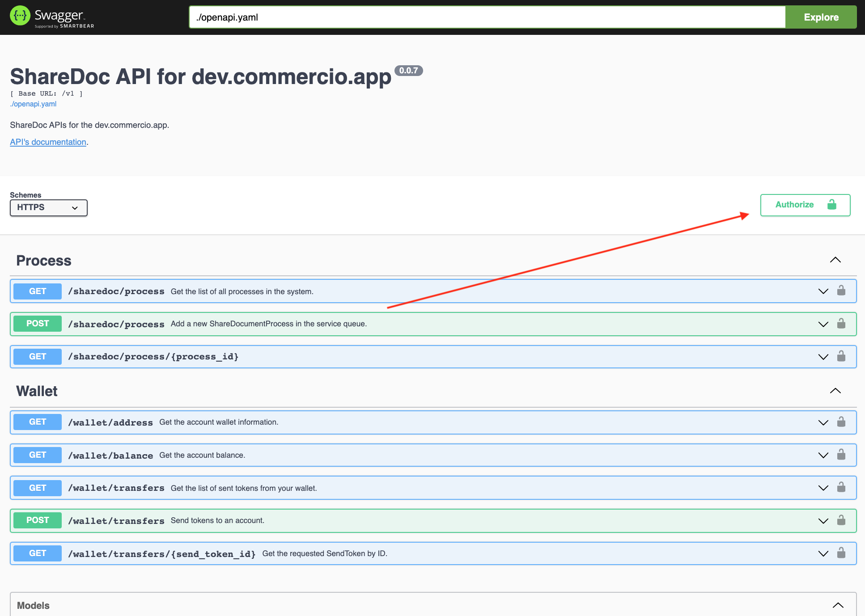Click lock icon on GET /sharedoc/process row

[841, 291]
